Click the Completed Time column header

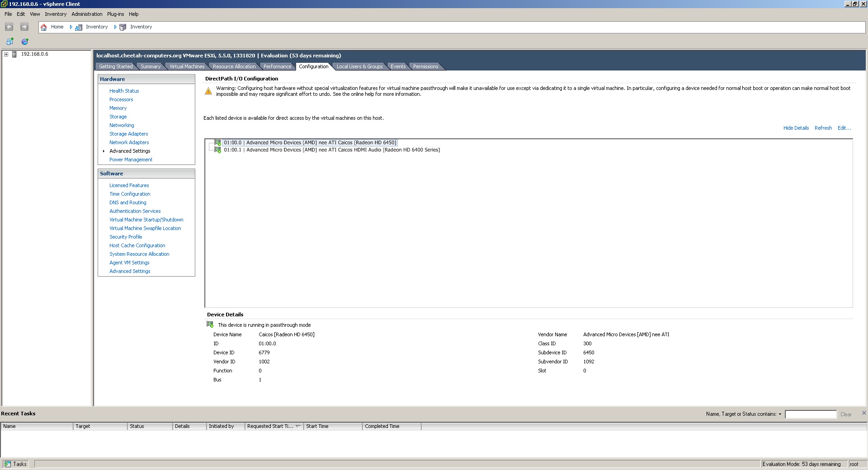[x=392, y=426]
